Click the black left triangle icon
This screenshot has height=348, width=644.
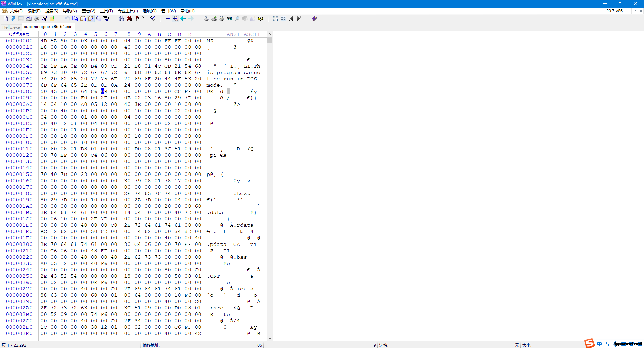tap(291, 19)
